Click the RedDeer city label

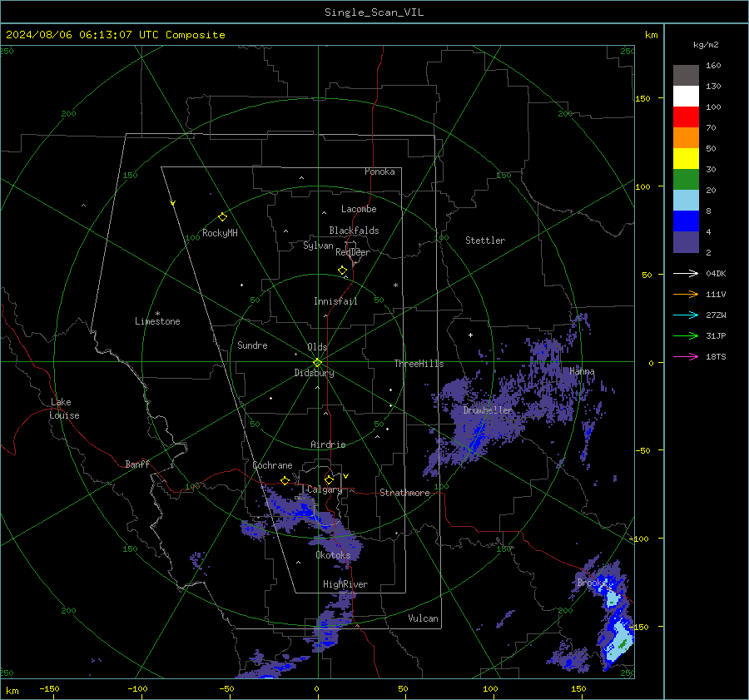(x=353, y=252)
